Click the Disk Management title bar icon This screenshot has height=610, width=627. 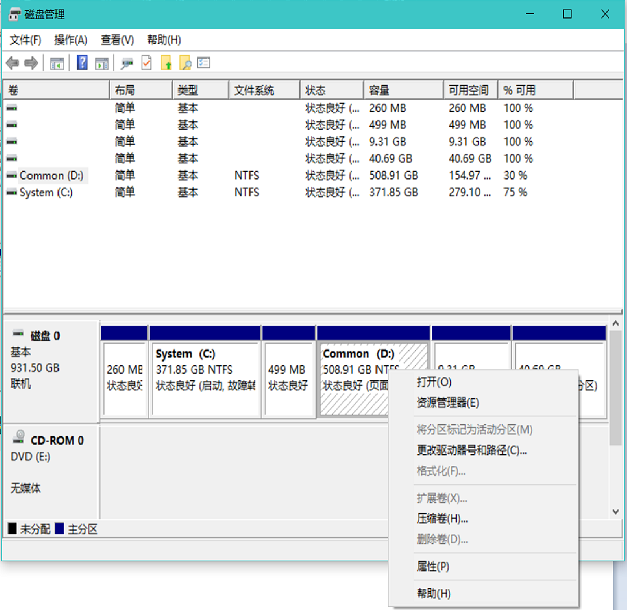point(14,15)
